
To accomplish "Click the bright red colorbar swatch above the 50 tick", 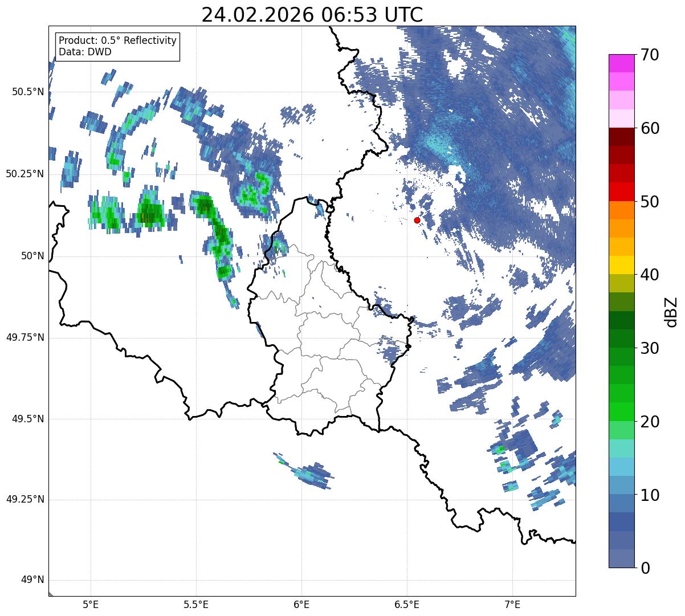I will click(622, 191).
